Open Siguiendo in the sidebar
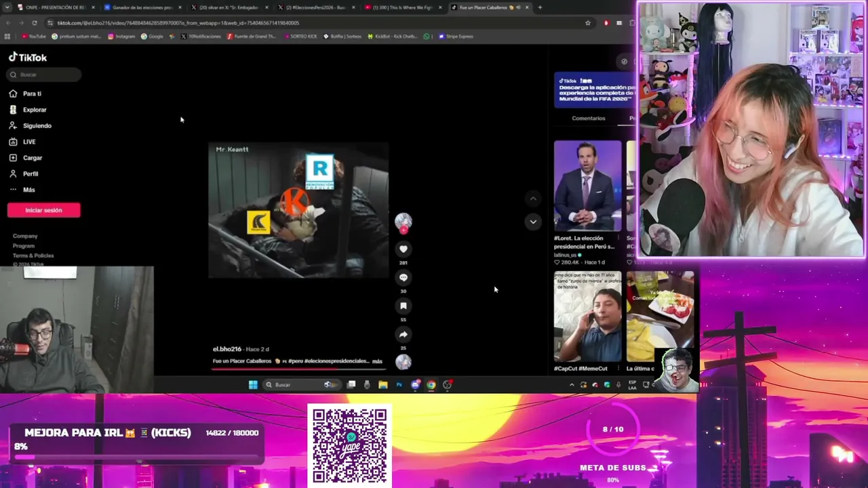Image resolution: width=868 pixels, height=488 pixels. (31, 125)
